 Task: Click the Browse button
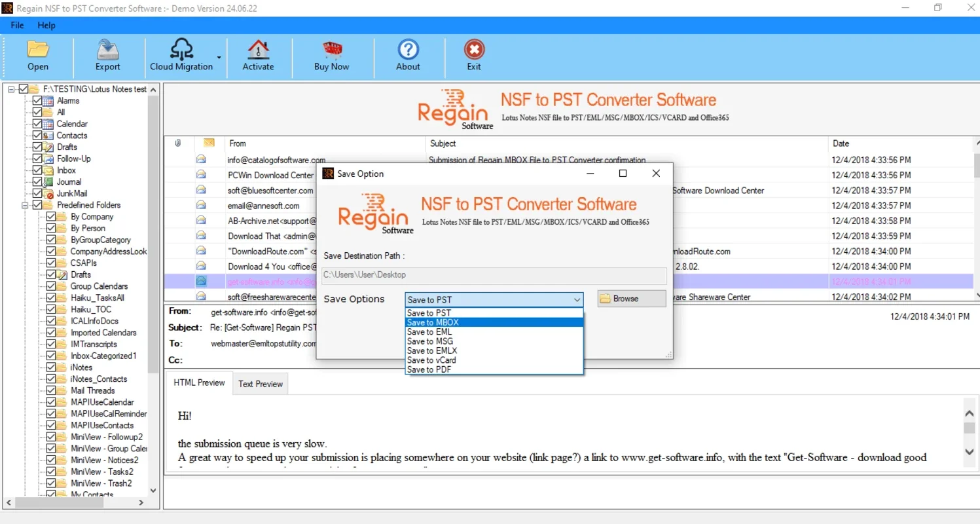632,298
